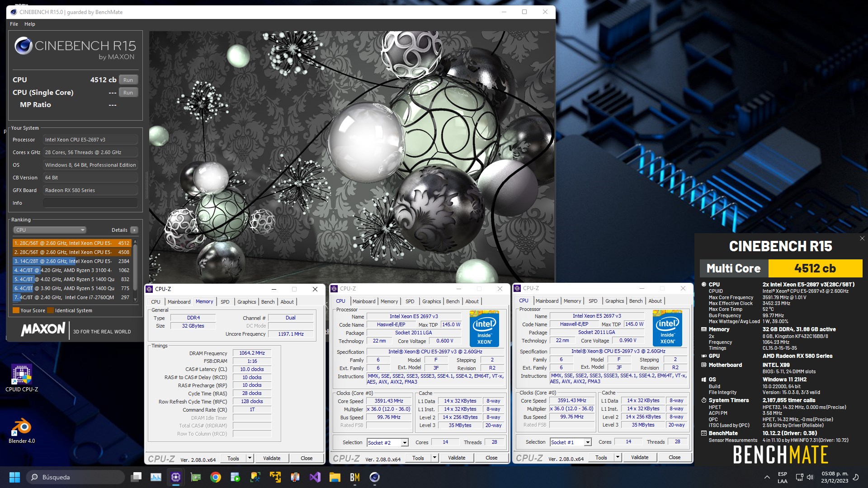Open About tab in Socket #2 CPU-Z window
Screen dimensions: 868x488
click(x=472, y=301)
